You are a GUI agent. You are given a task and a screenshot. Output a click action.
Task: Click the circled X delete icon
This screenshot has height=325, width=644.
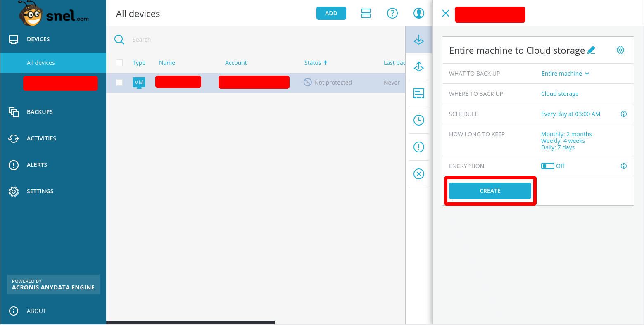(x=419, y=174)
